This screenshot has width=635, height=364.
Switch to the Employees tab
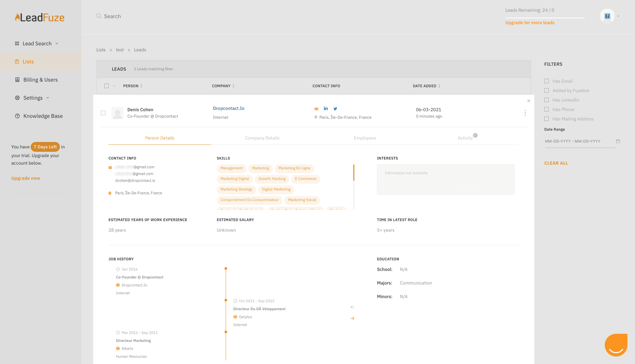click(365, 138)
